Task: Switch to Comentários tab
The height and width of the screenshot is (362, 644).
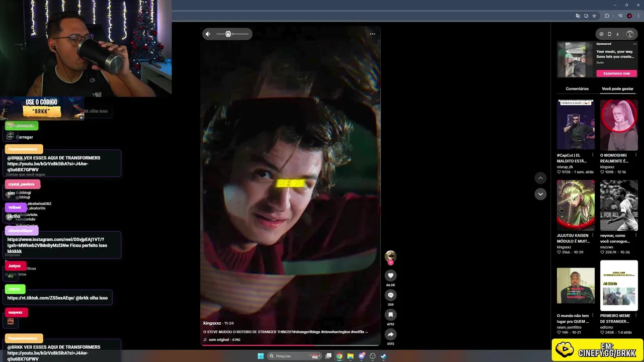Action: pos(577,88)
